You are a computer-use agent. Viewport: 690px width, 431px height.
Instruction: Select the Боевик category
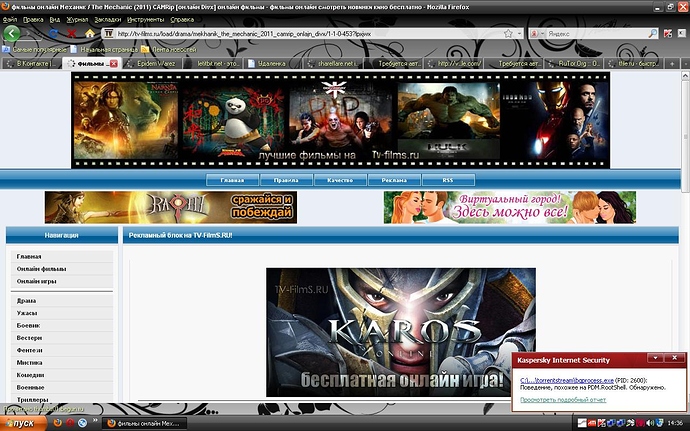pyautogui.click(x=62, y=326)
